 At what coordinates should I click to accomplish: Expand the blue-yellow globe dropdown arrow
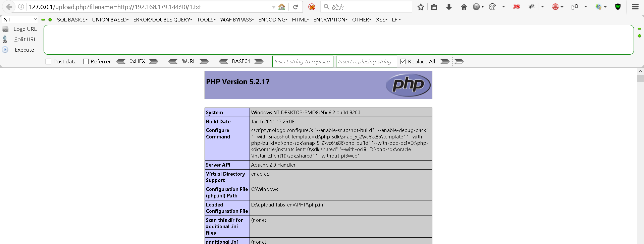pos(605,7)
